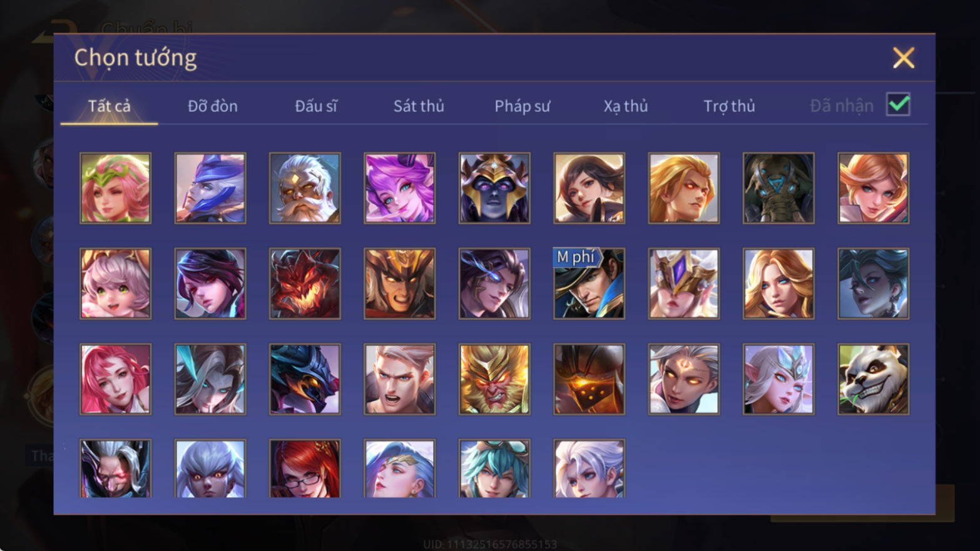Pick the golden monkey king hero

pyautogui.click(x=494, y=379)
